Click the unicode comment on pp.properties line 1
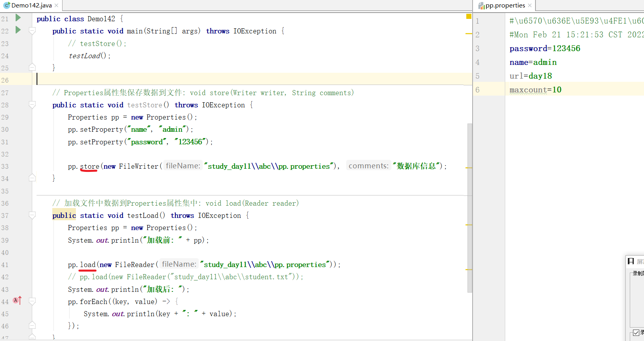Image resolution: width=644 pixels, height=341 pixels. click(x=576, y=21)
